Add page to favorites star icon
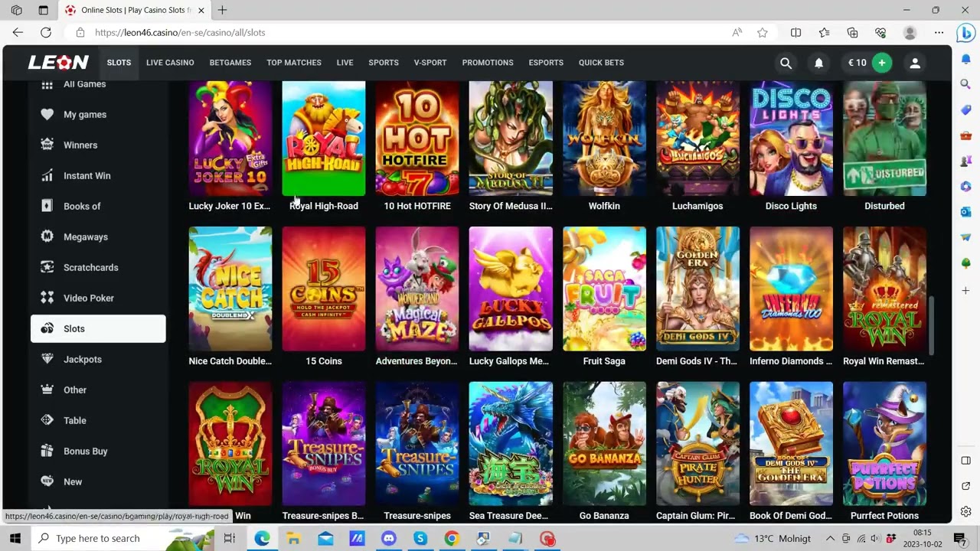The image size is (980, 551). 763,32
